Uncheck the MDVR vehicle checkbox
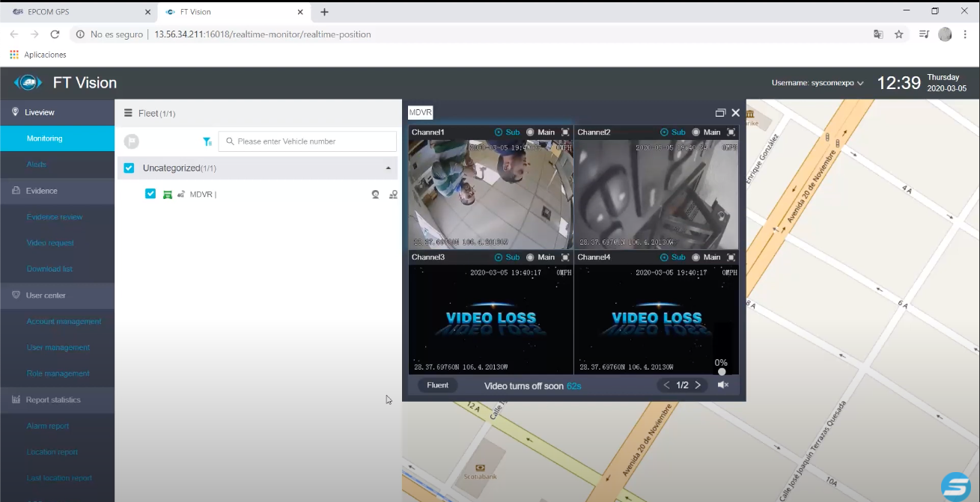The image size is (980, 502). 150,194
